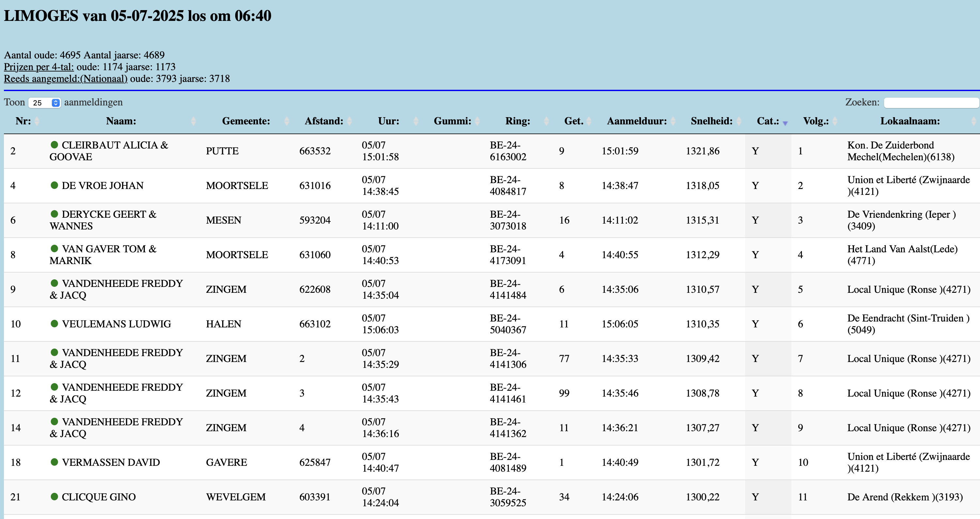Open Reeds aangemeld:(Nationaal) link
The image size is (980, 519).
66,79
